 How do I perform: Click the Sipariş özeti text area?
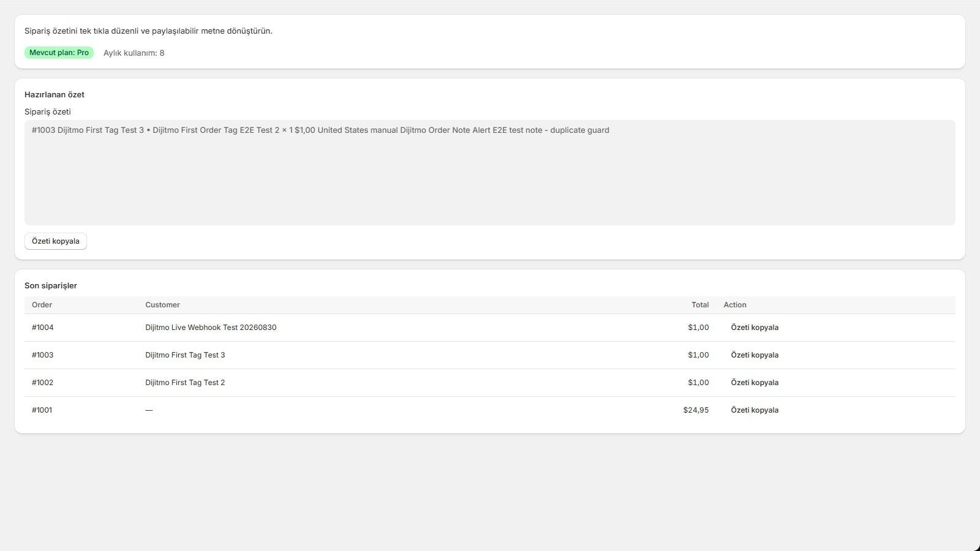[x=490, y=173]
